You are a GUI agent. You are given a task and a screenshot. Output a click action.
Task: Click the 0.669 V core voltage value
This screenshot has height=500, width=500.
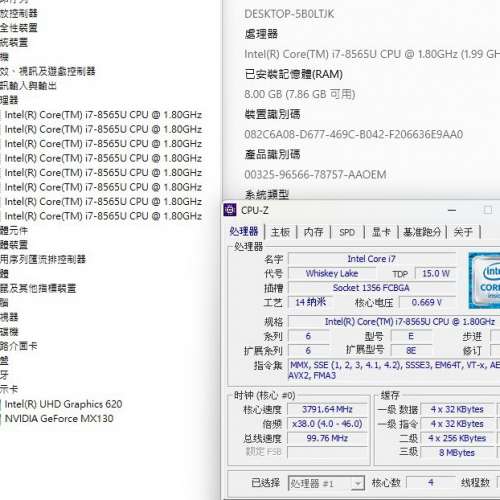[428, 302]
